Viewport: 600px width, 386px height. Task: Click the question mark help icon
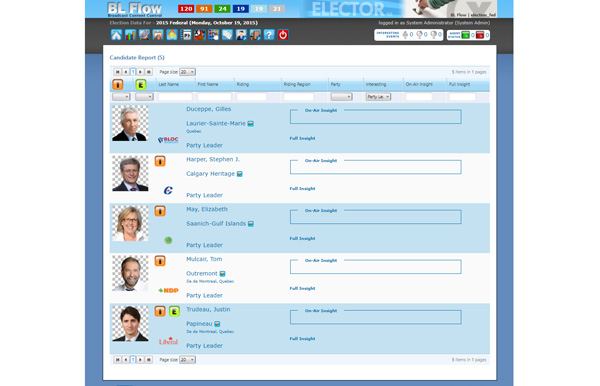pos(269,35)
